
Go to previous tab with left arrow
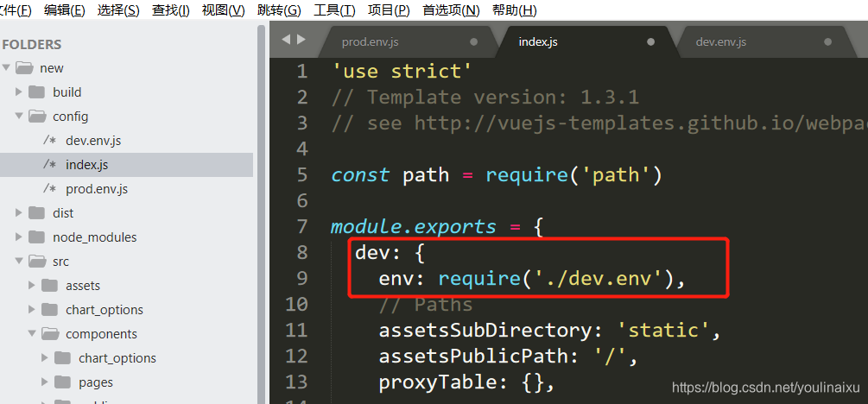(286, 40)
